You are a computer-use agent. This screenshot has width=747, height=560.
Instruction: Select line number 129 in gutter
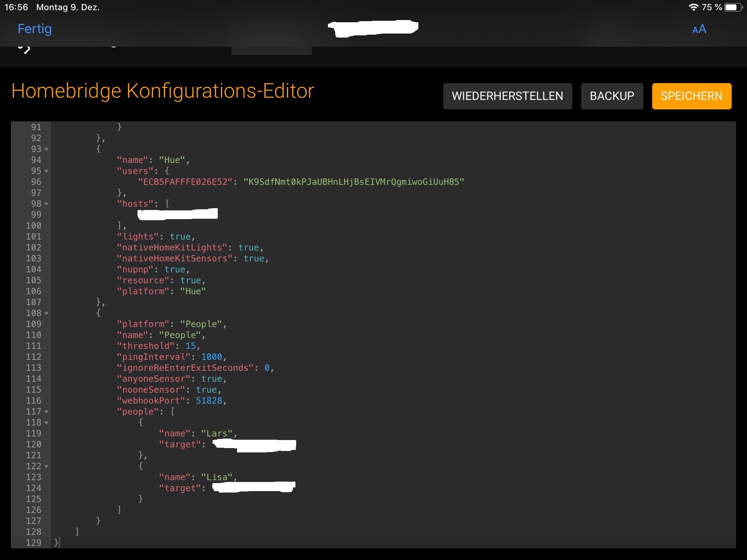pyautogui.click(x=34, y=542)
